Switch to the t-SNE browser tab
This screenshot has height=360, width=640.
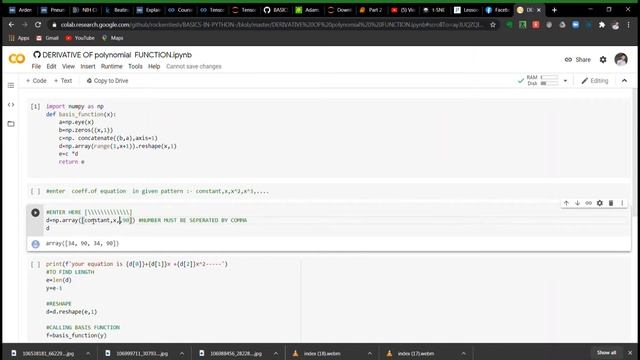tap(434, 10)
